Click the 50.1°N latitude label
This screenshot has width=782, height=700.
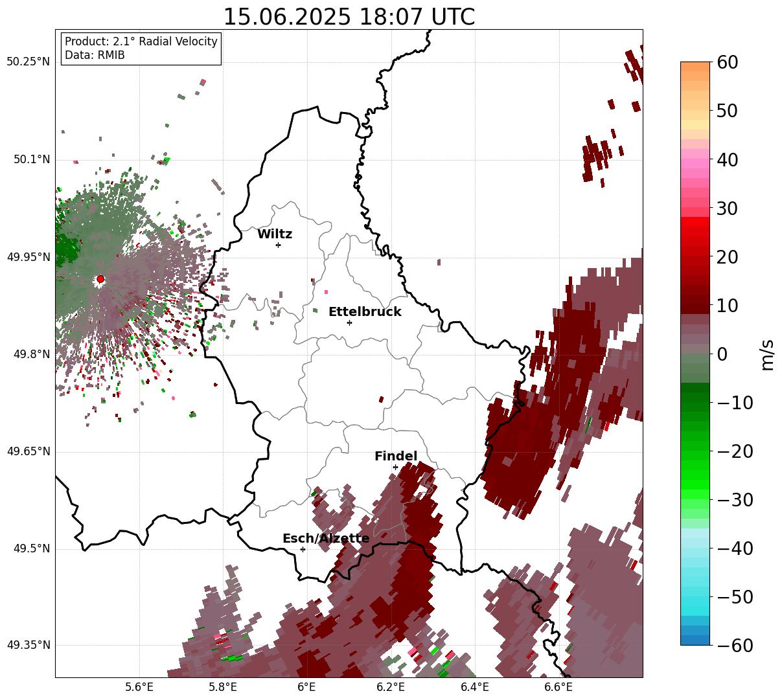coord(32,159)
